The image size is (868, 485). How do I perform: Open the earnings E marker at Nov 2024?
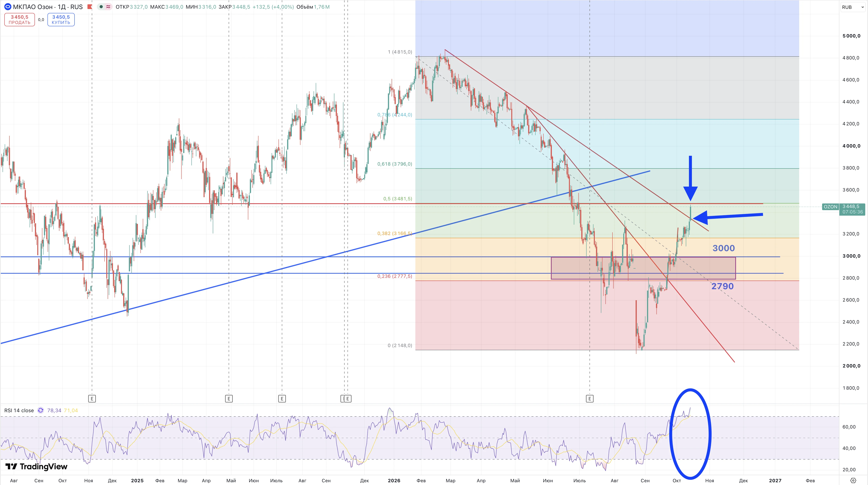pyautogui.click(x=92, y=399)
